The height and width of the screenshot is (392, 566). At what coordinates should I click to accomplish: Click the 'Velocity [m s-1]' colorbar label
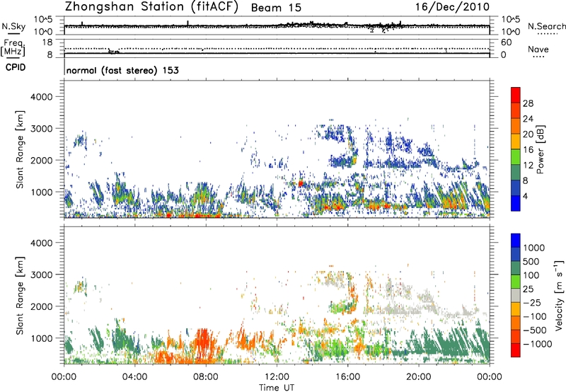559,296
